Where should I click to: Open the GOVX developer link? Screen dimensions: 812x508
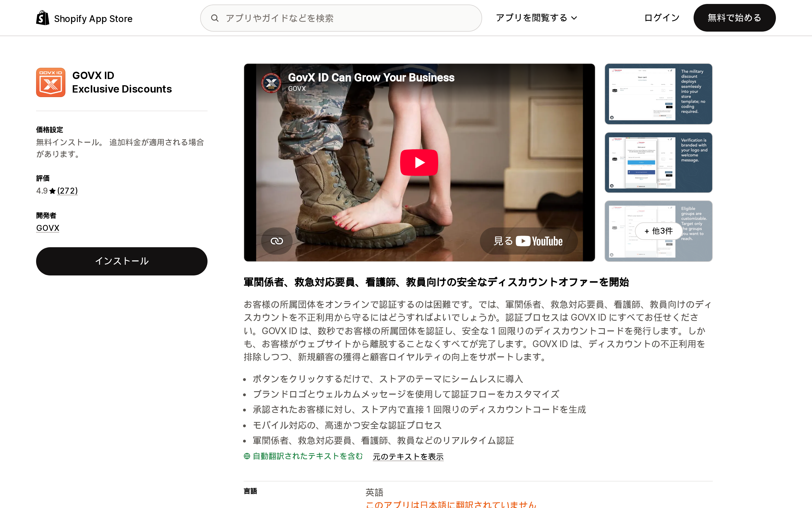click(x=48, y=228)
